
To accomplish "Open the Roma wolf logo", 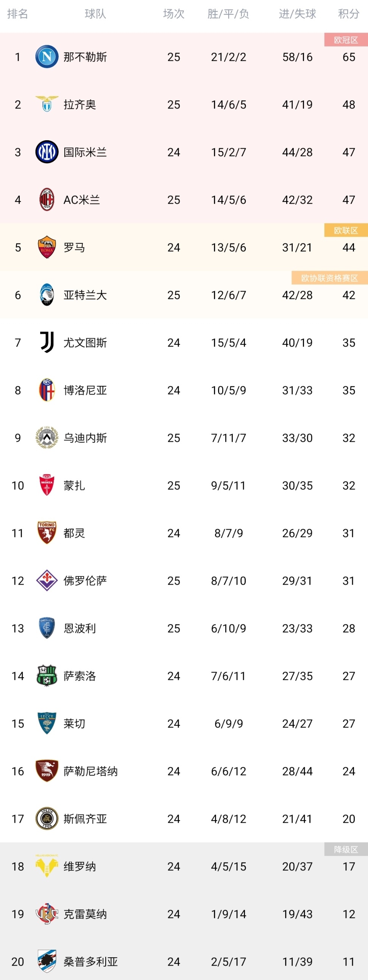I will [47, 247].
